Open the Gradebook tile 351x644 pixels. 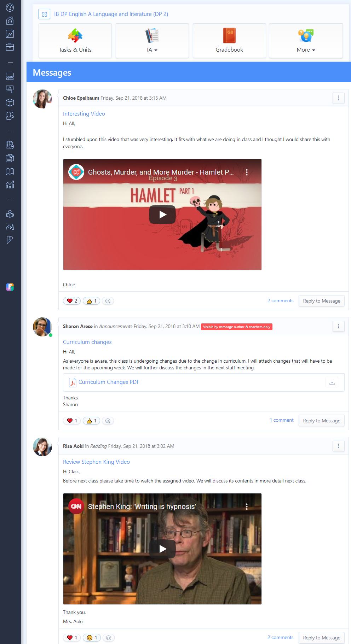[229, 41]
